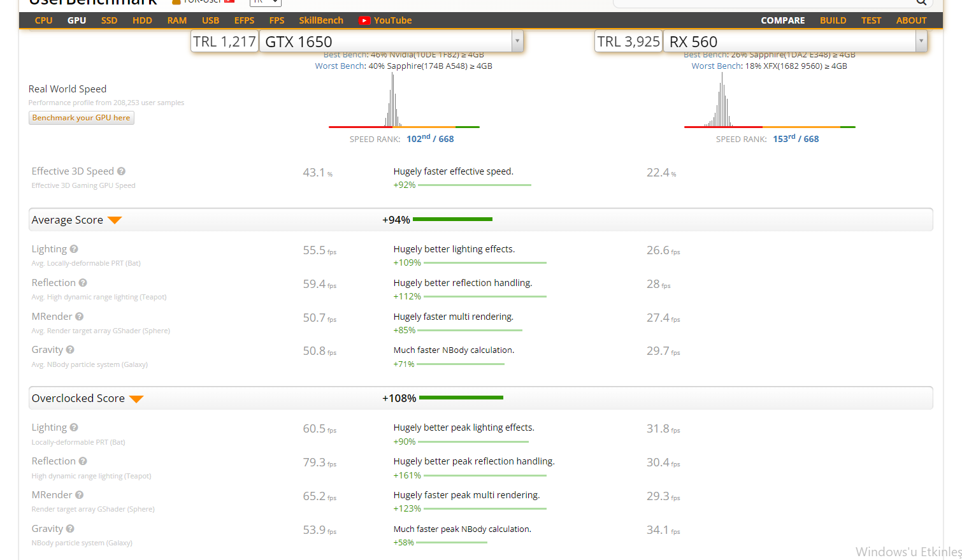Viewport: 962px width, 560px height.
Task: Open help icon beside Effective 3D Speed
Action: point(121,171)
